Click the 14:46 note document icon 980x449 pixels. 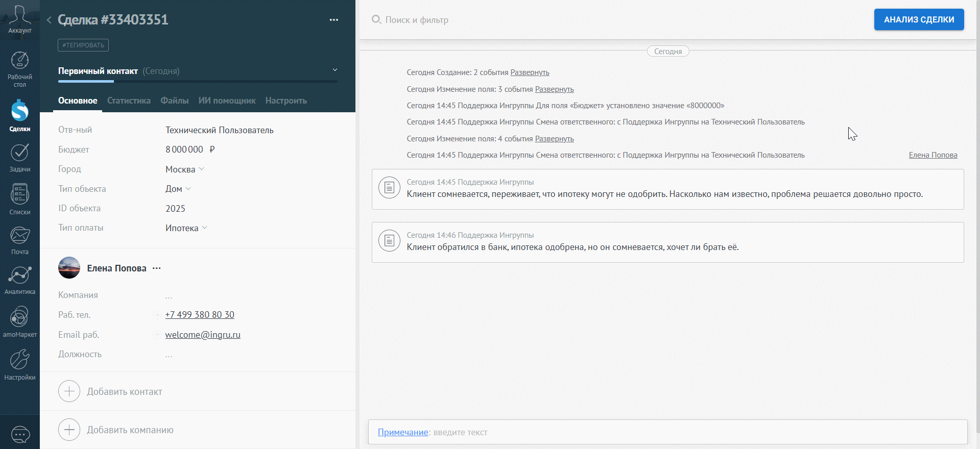click(389, 241)
